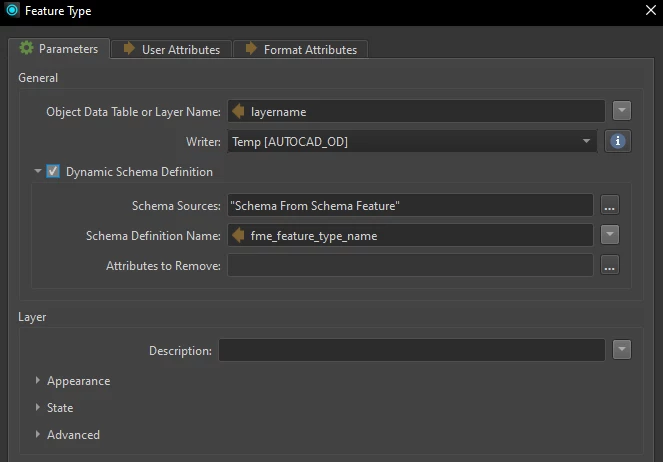Close the Feature Type dialog
The image size is (663, 462).
[651, 10]
